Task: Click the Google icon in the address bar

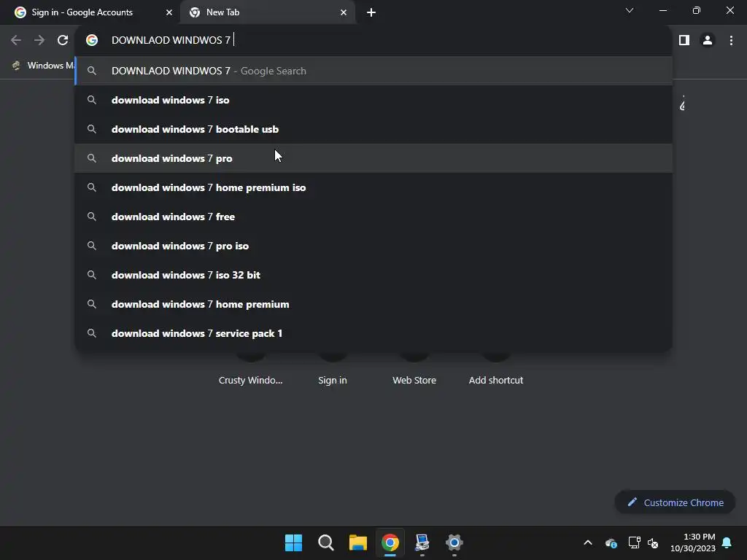Action: [92, 40]
